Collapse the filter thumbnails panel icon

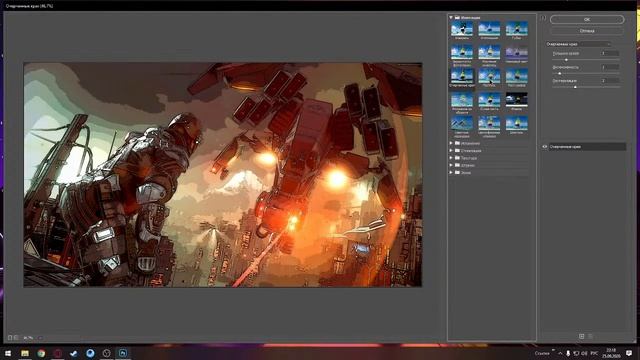tap(543, 18)
